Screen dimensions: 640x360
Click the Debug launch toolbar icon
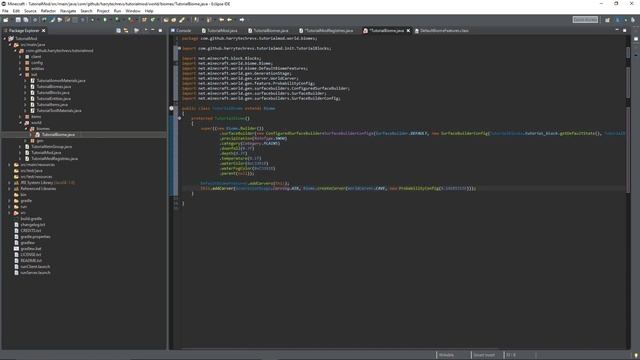pyautogui.click(x=93, y=20)
